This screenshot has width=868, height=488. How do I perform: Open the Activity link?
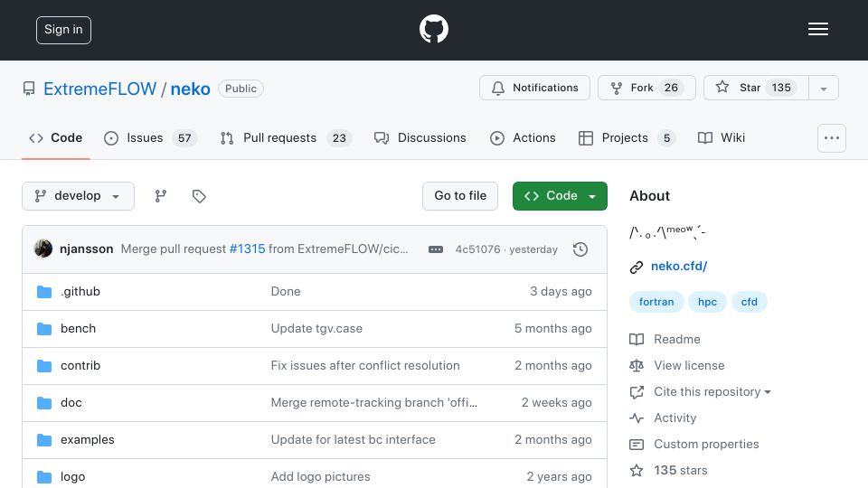click(663, 418)
